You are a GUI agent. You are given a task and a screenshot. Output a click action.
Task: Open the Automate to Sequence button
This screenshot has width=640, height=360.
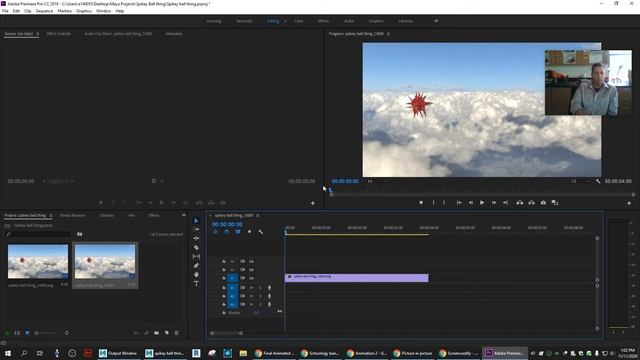coord(136,333)
